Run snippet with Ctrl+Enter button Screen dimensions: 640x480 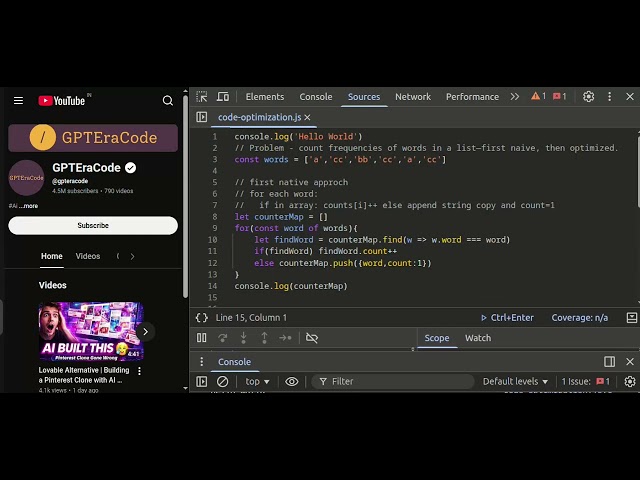click(x=507, y=318)
